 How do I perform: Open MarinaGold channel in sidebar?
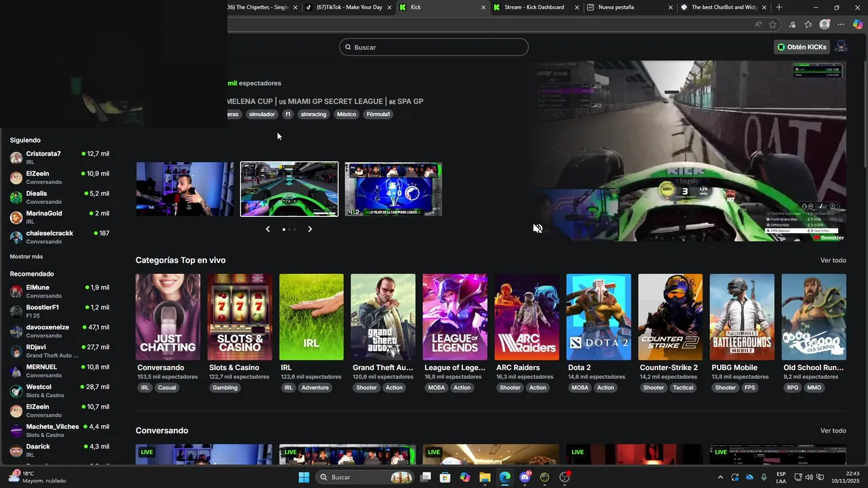pos(60,217)
